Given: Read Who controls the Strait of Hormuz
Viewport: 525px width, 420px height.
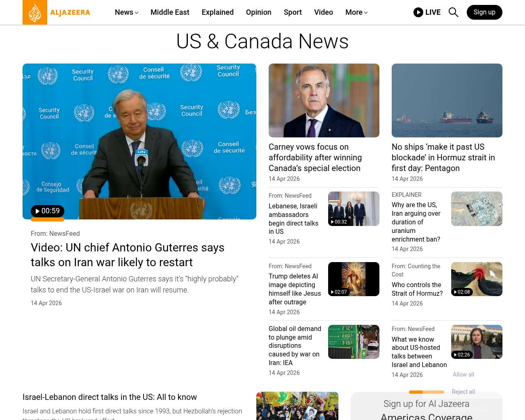Looking at the screenshot, I should point(417,289).
